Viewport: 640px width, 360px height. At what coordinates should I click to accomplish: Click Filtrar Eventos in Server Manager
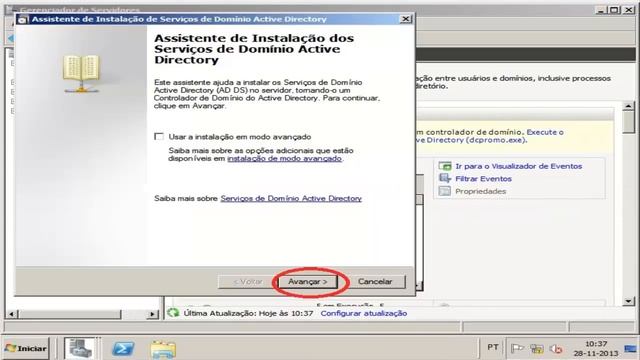483,179
